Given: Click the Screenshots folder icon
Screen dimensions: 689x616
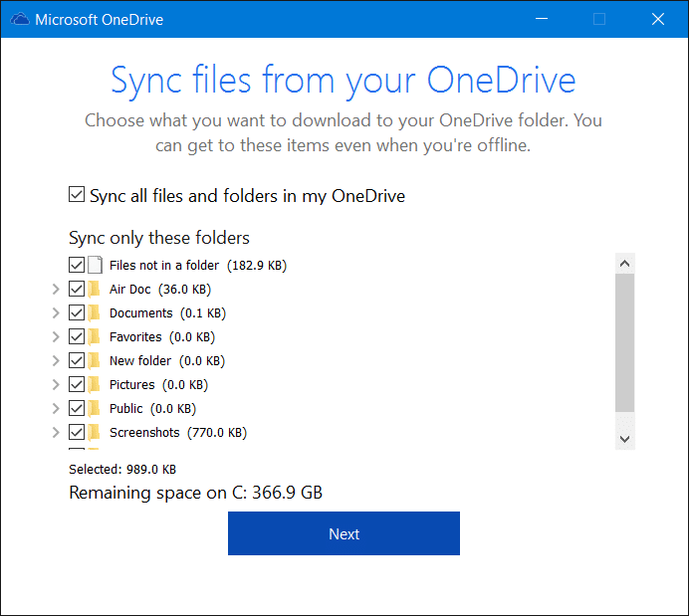Looking at the screenshot, I should pos(94,432).
